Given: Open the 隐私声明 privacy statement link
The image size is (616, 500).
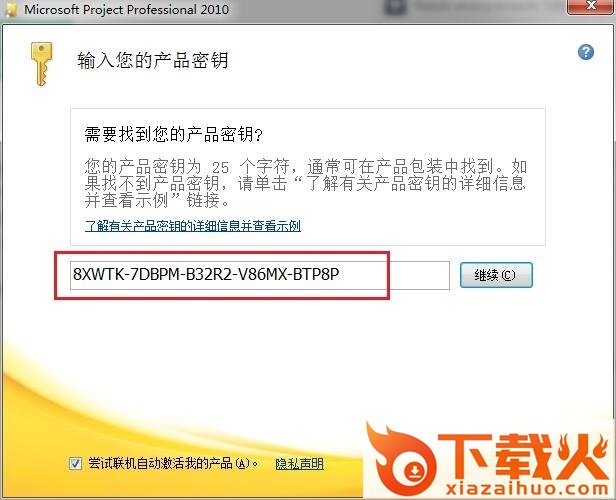Looking at the screenshot, I should (x=299, y=464).
